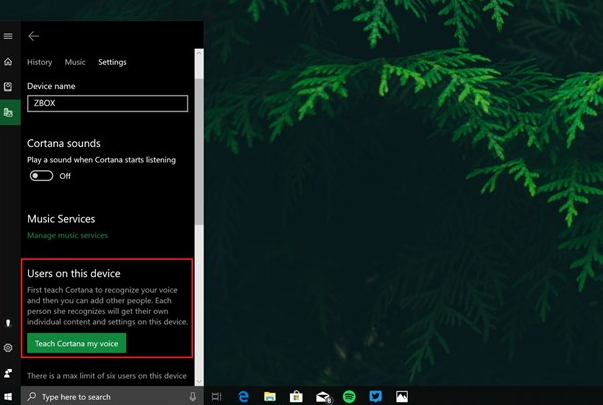Viewport: 603px width, 405px height.
Task: Click the scroll down arrow in Cortana panel
Action: tap(199, 381)
